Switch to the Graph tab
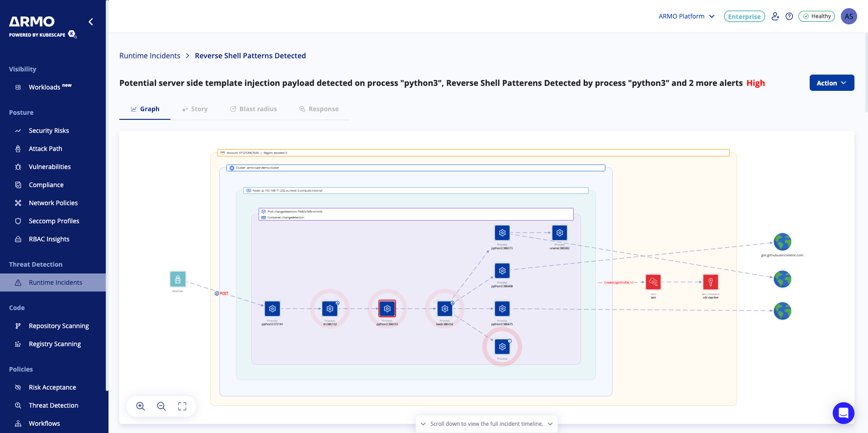 pyautogui.click(x=145, y=109)
